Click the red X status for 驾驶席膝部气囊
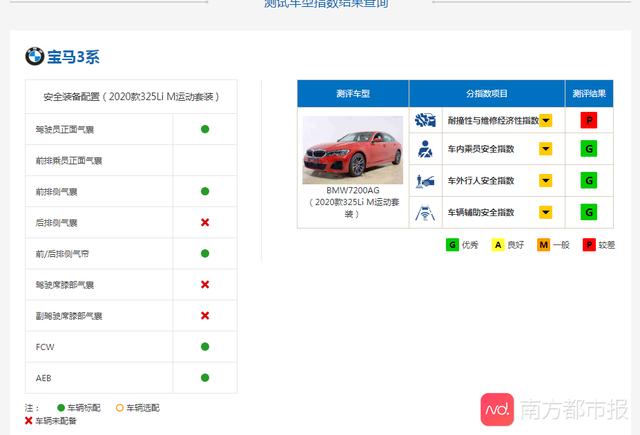Screen dimensions: 640x435 point(205,284)
